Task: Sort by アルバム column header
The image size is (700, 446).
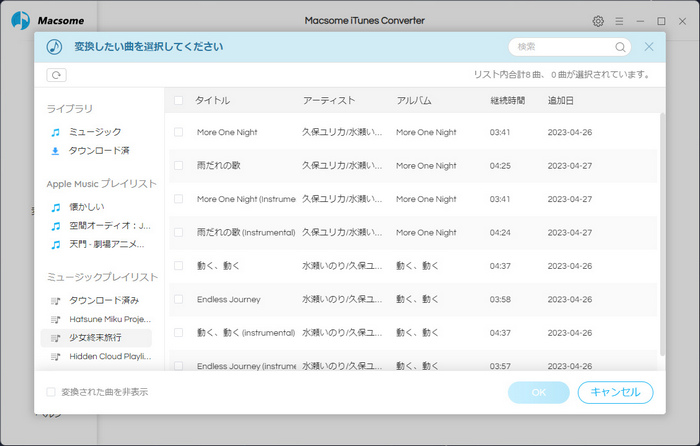Action: [414, 100]
